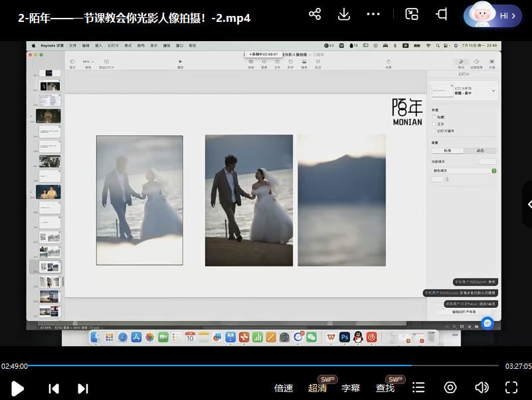Toggle the 正文 body checkbox

(434, 124)
